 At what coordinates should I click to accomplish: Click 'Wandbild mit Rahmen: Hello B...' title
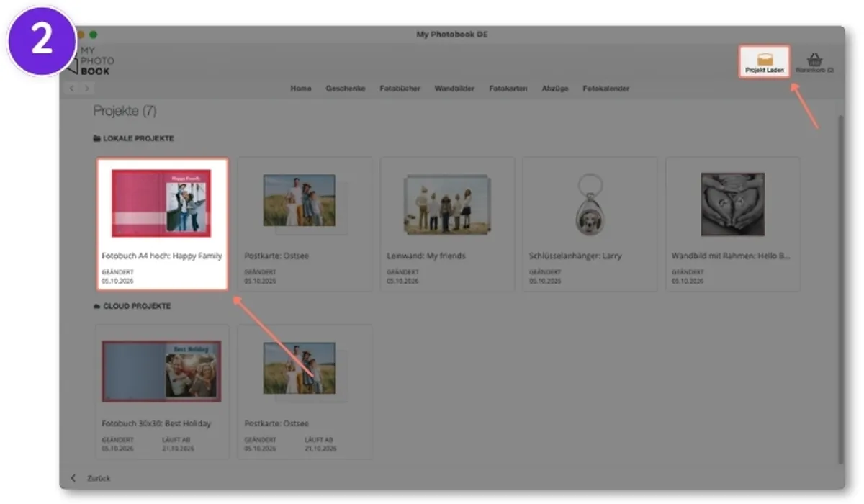click(x=732, y=256)
